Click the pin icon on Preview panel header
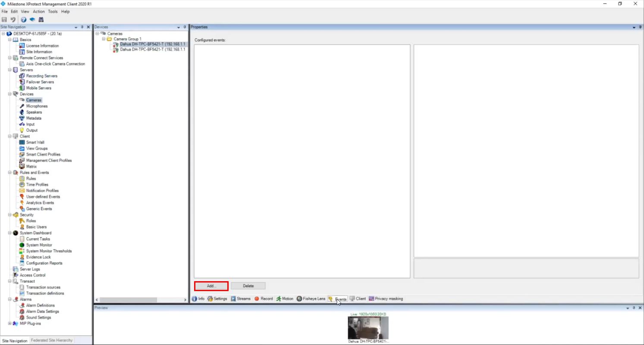644x345 pixels. click(634, 308)
